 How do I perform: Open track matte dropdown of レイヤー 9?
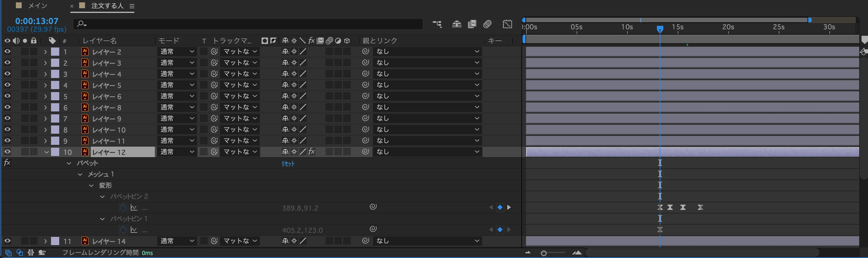tap(240, 118)
